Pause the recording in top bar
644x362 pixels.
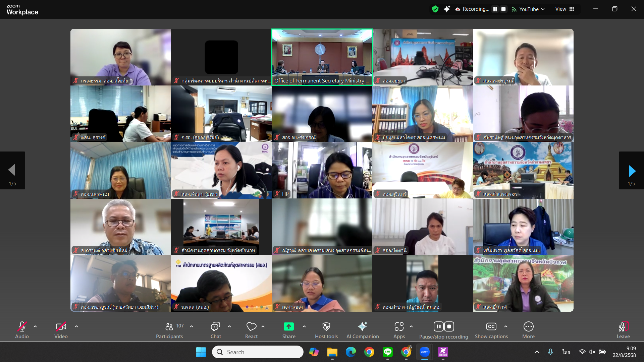[495, 9]
